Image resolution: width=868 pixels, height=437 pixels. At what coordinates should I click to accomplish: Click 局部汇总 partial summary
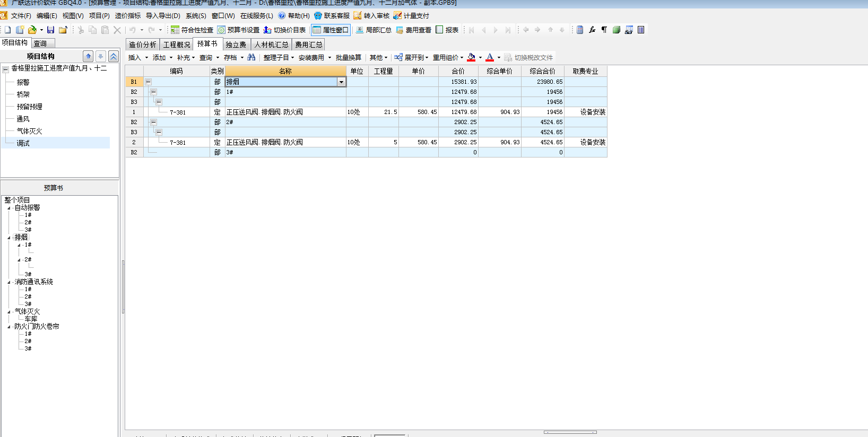click(374, 30)
